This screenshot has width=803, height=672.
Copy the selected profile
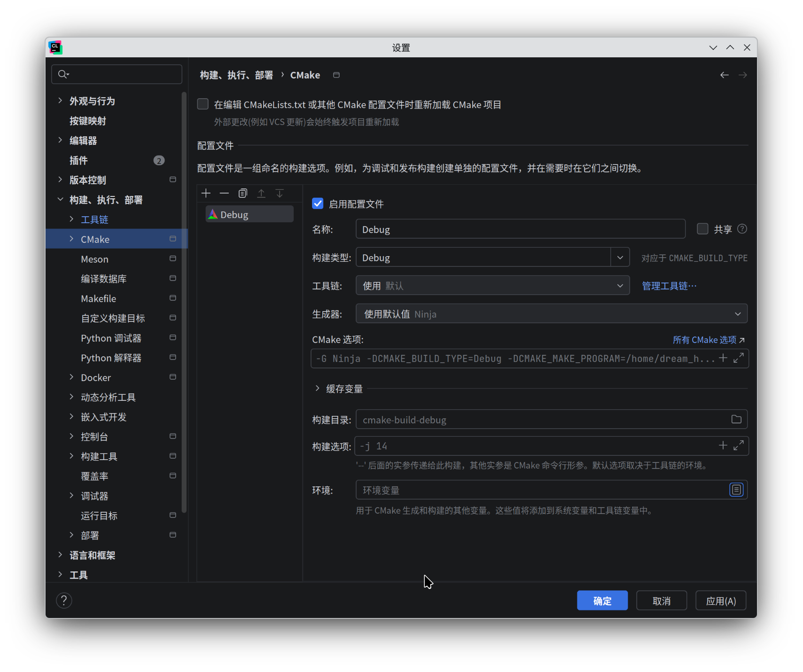(x=242, y=193)
